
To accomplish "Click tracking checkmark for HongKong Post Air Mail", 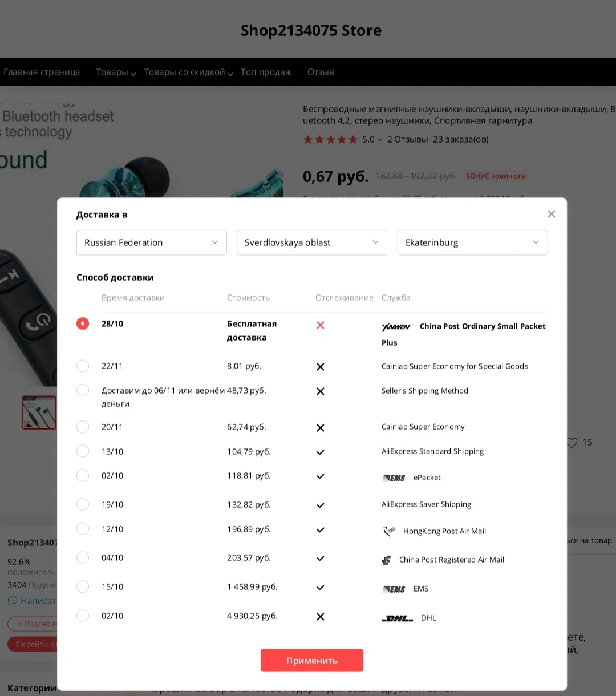I will point(321,530).
